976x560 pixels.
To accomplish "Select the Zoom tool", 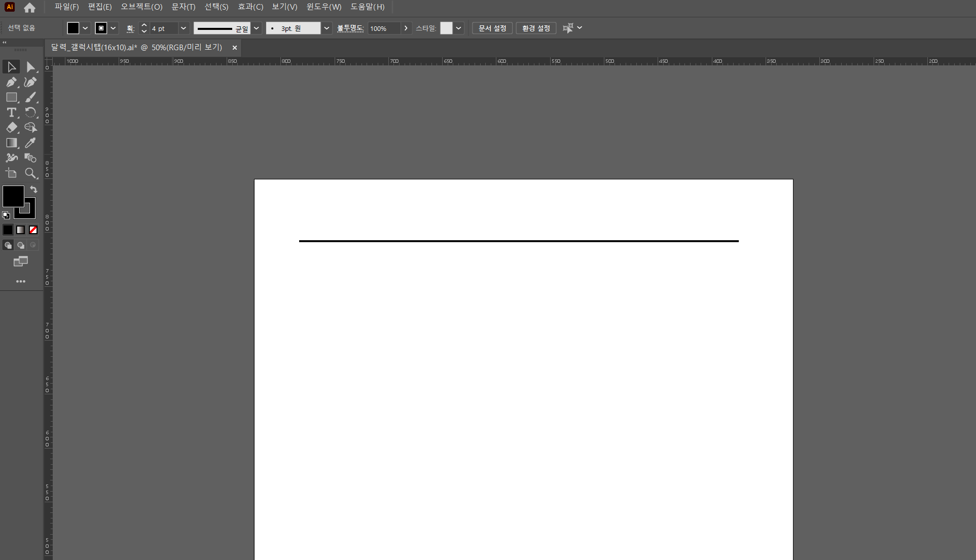I will coord(30,173).
